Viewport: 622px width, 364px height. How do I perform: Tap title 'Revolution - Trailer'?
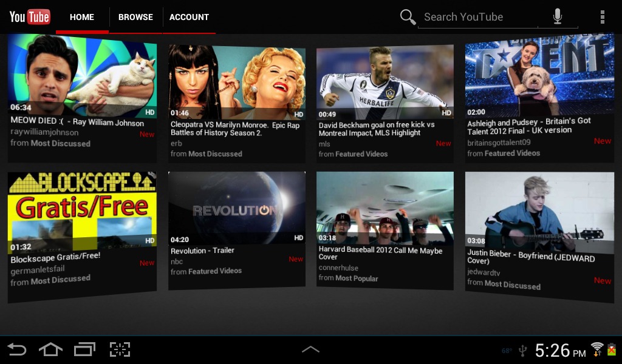pos(202,251)
